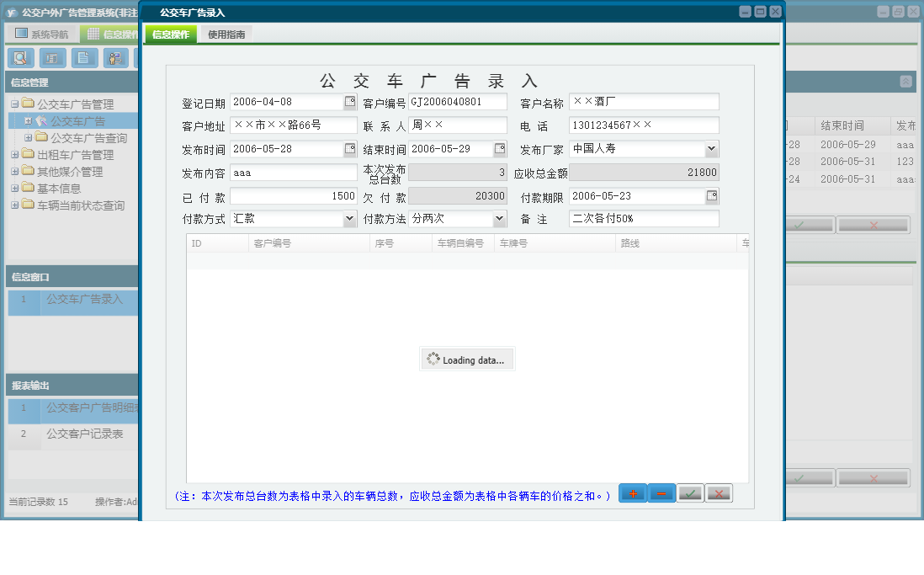Expand the 公交车广告查询 tree node
924x575 pixels.
[28, 137]
